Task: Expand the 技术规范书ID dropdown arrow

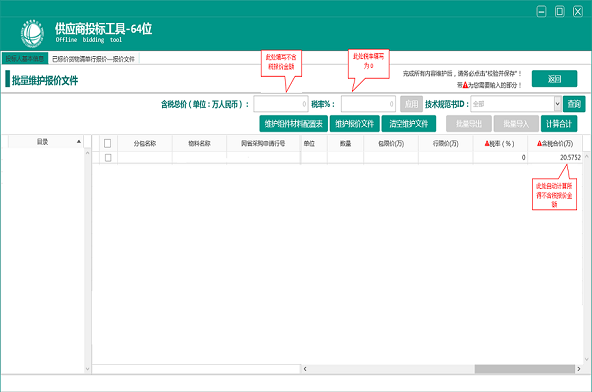Action: coord(557,104)
